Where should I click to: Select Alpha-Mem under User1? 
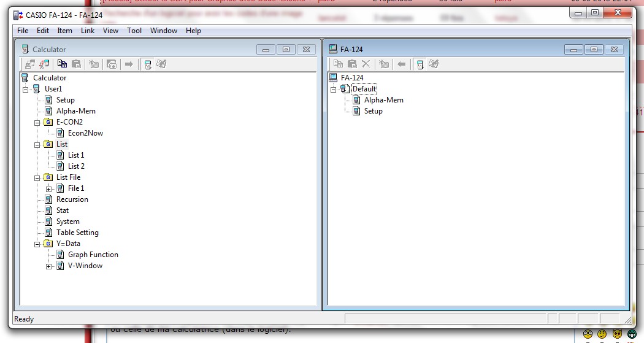coord(76,111)
